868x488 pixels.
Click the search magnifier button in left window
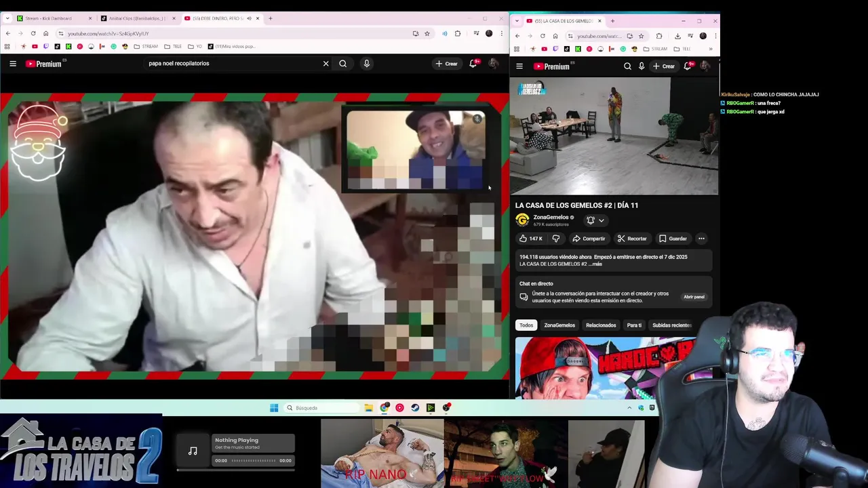(343, 64)
